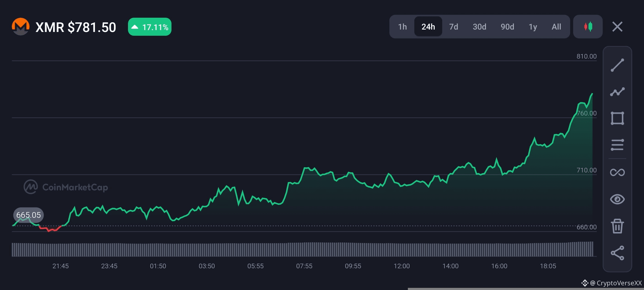This screenshot has width=644, height=290.
Task: Share the chart via share icon
Action: click(617, 253)
